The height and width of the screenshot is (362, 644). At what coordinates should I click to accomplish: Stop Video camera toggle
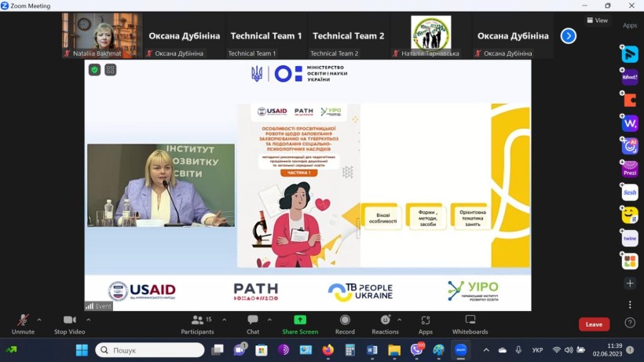(69, 324)
